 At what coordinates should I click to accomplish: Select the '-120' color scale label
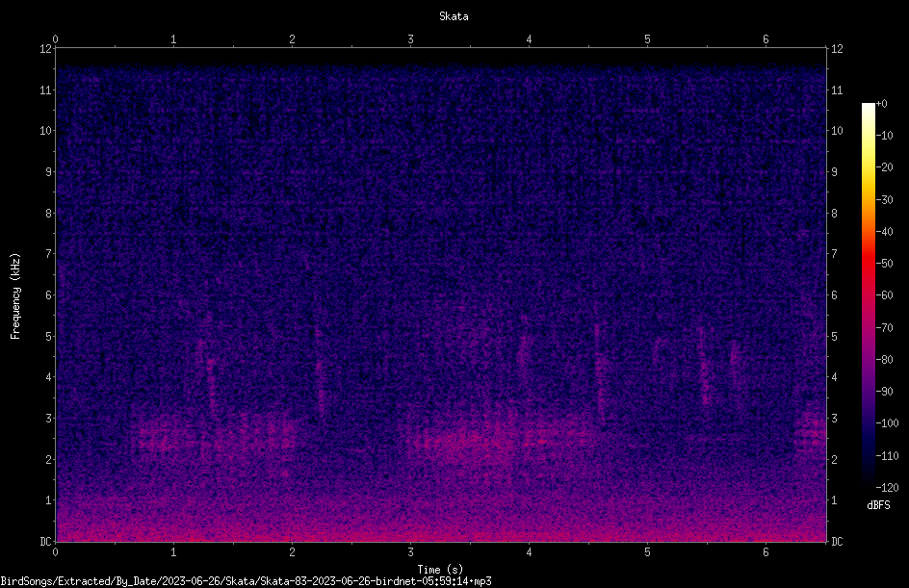tap(887, 488)
